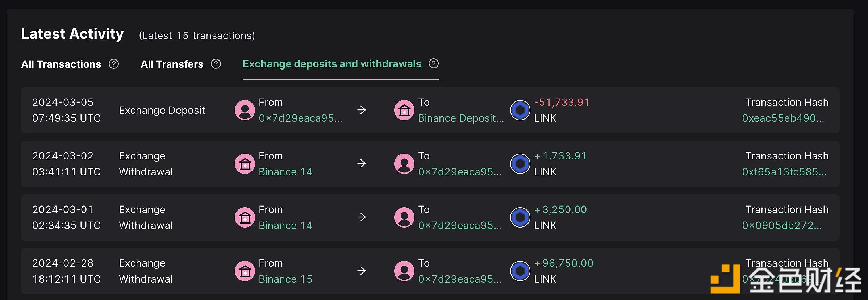Click help icon beside Exchange deposits and withdrawals
This screenshot has width=868, height=300.
coord(434,64)
